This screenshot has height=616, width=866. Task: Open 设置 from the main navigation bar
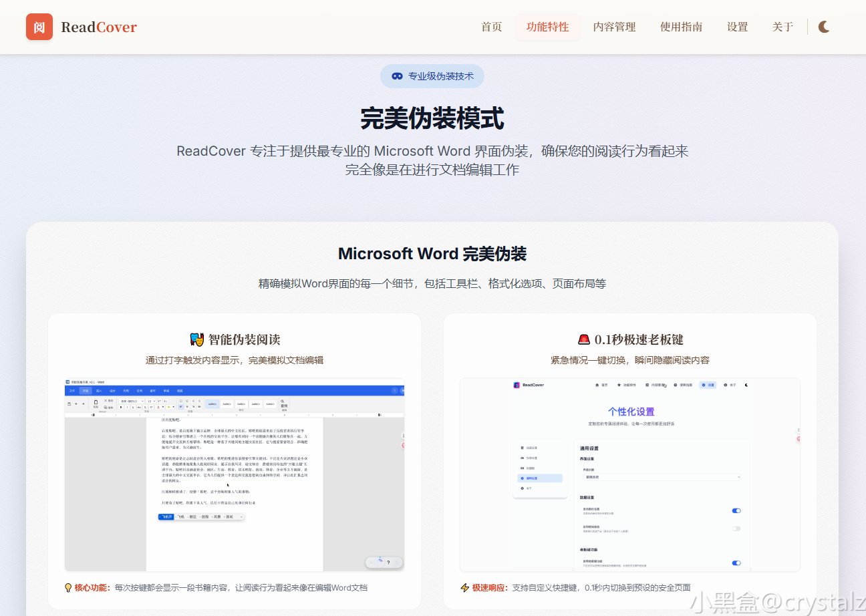pyautogui.click(x=738, y=27)
